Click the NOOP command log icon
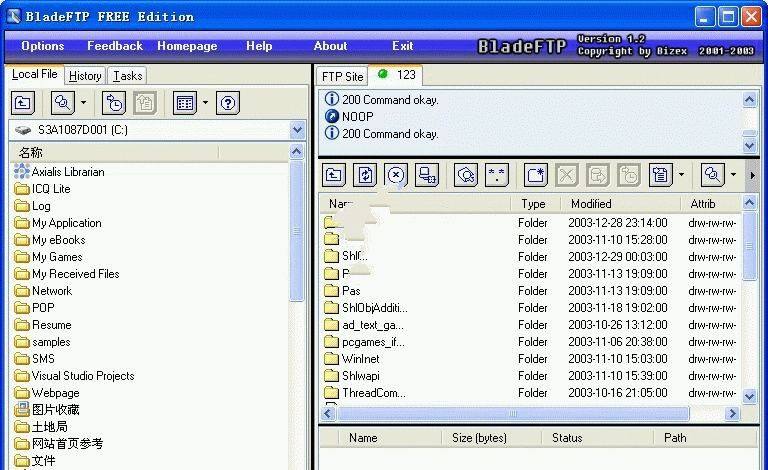The height and width of the screenshot is (470, 768). pos(332,117)
